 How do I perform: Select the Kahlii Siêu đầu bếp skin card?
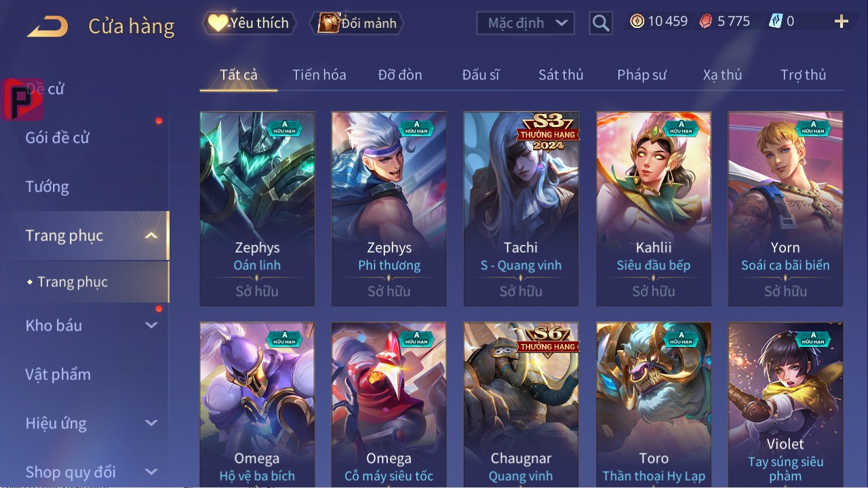point(654,209)
